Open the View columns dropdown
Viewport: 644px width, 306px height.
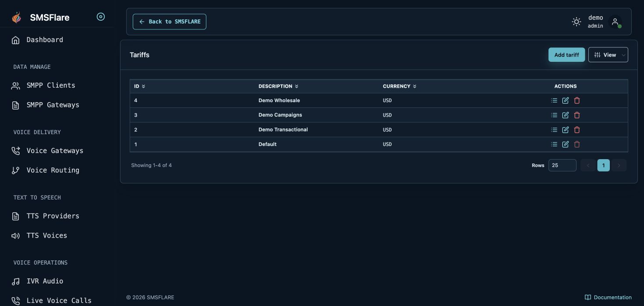608,55
